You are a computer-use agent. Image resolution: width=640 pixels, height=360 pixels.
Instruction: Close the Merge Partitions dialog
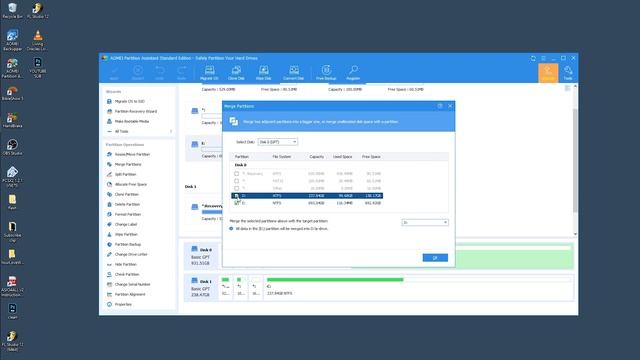click(450, 106)
